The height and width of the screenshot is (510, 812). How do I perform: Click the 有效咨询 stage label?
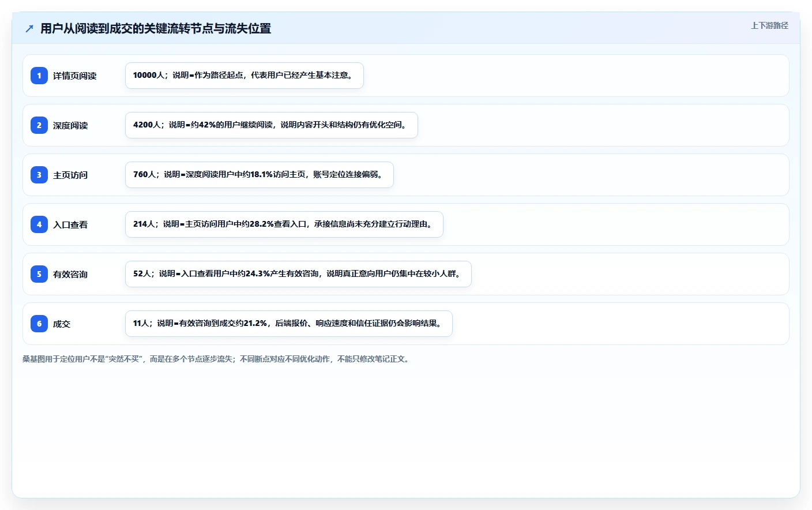pos(70,275)
